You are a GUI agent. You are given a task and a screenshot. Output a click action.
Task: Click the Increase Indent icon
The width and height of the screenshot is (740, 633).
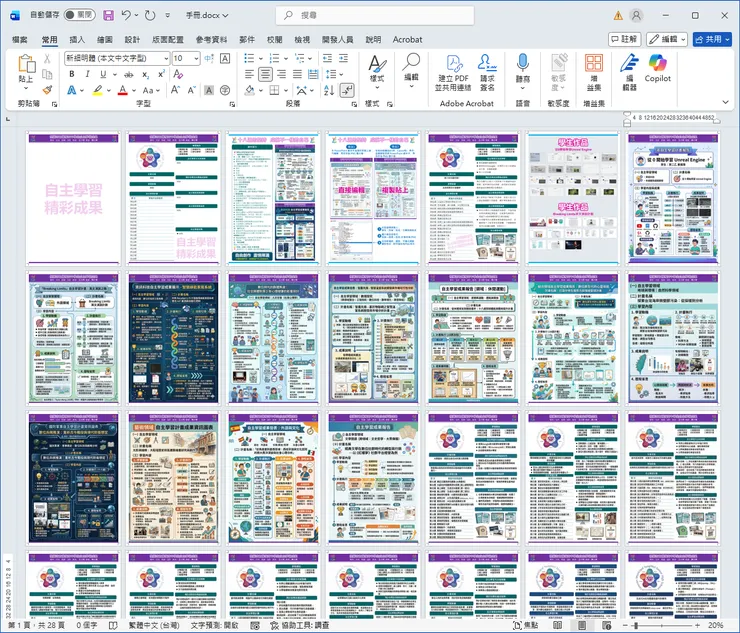pos(344,58)
